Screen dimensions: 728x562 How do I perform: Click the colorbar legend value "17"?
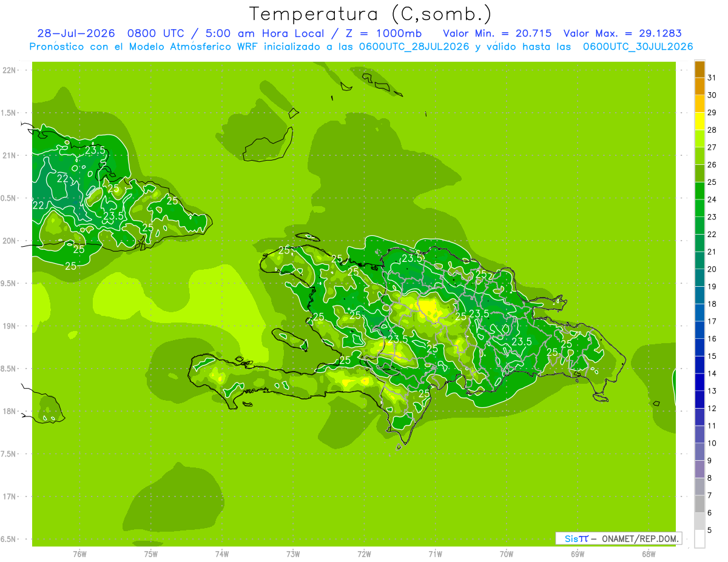click(x=712, y=321)
